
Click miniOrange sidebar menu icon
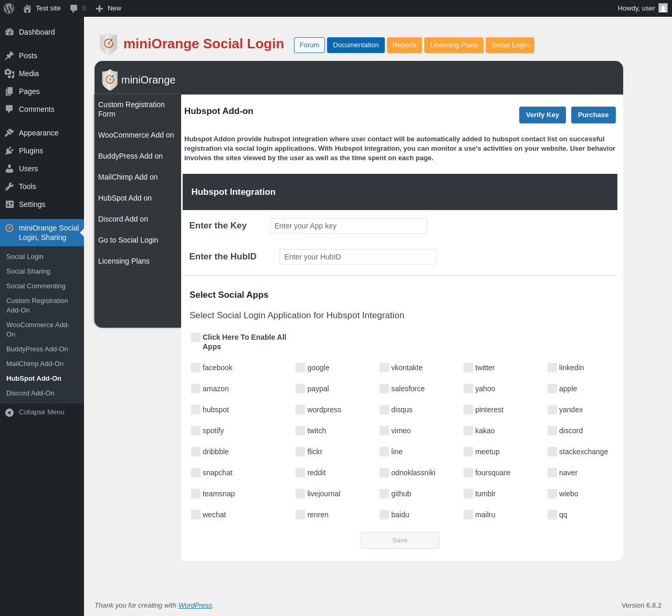click(9, 228)
